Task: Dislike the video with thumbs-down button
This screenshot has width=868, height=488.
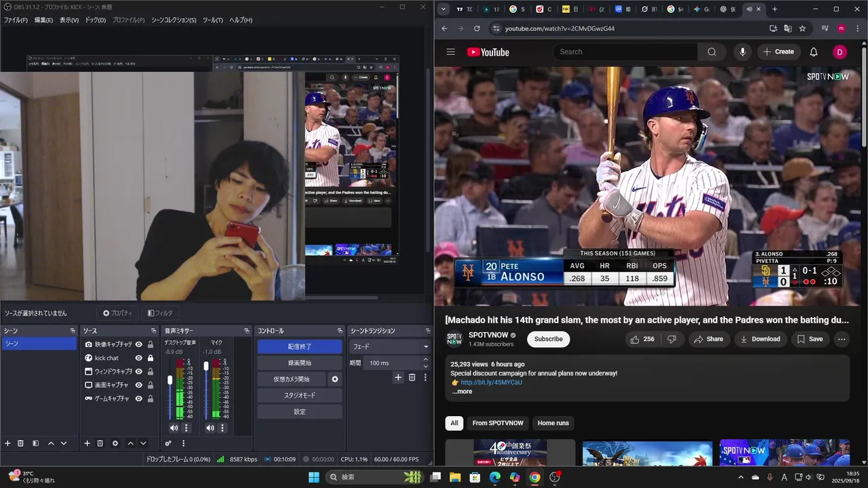Action: pos(671,339)
